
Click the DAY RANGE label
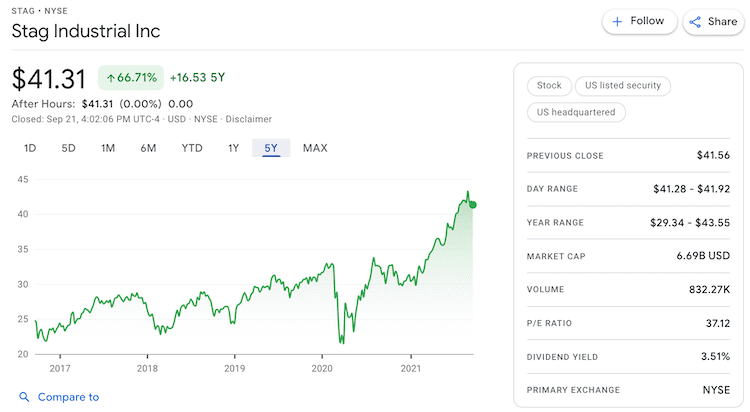click(552, 189)
